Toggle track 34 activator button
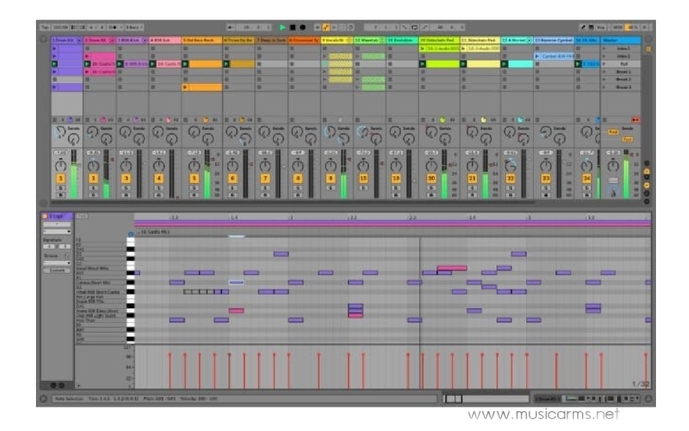 [586, 178]
